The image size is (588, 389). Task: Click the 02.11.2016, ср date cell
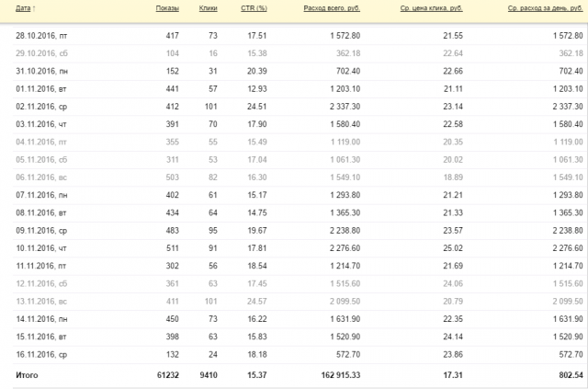tap(41, 107)
